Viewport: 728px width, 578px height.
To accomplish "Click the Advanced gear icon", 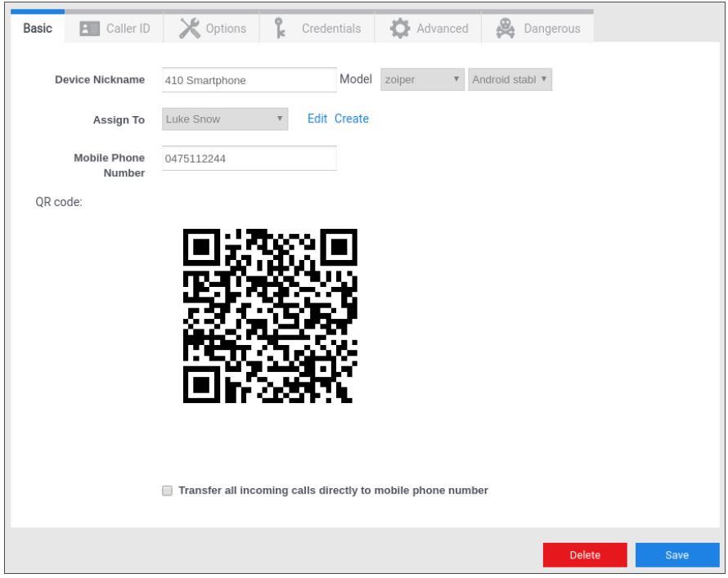I will point(398,29).
